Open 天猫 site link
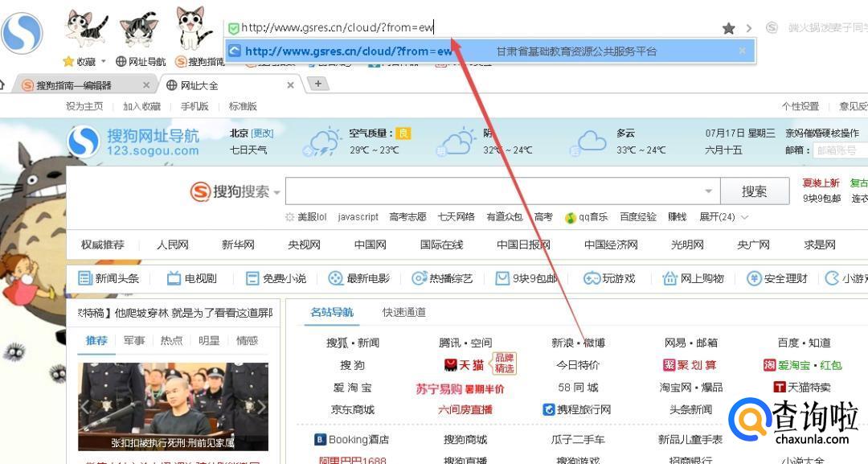This screenshot has width=868, height=464. [464, 365]
